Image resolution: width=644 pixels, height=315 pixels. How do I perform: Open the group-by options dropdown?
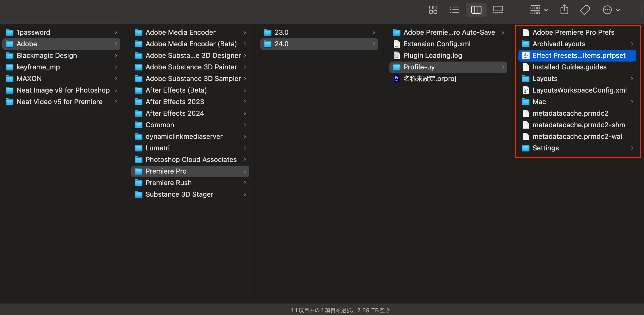click(x=539, y=10)
